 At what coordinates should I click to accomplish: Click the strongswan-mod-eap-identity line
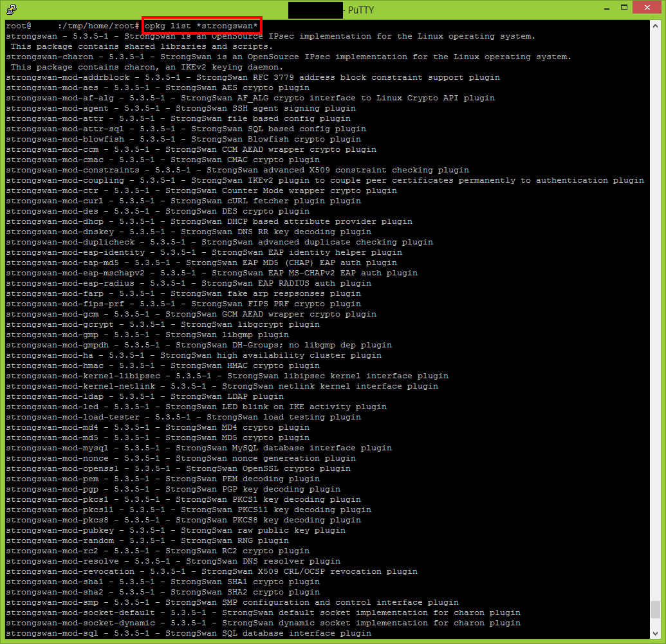coord(204,252)
